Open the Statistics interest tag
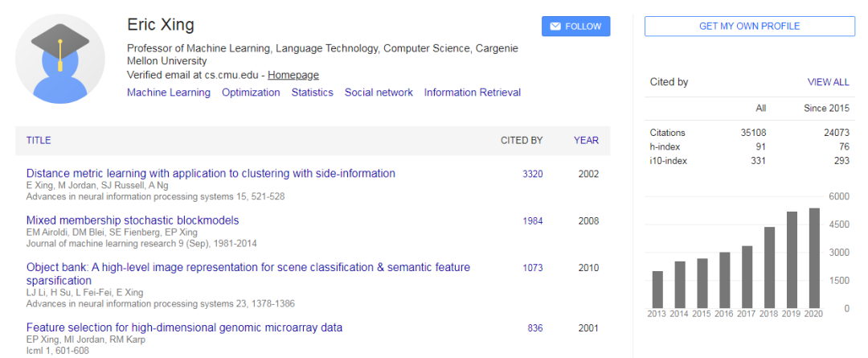Viewport: 868px width, 358px height. click(x=313, y=93)
